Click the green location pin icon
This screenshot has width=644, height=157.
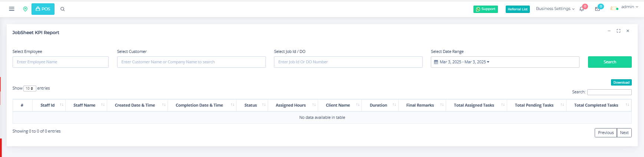coord(25,9)
